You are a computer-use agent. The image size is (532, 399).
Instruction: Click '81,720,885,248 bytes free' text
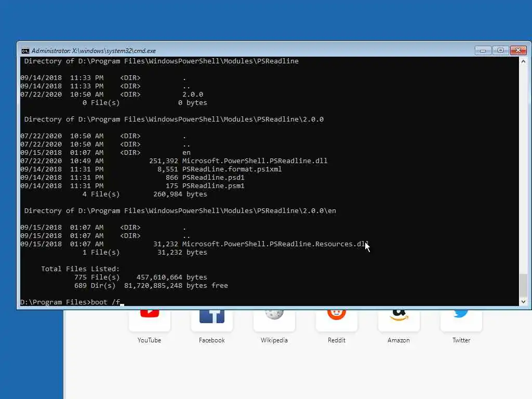pos(176,286)
